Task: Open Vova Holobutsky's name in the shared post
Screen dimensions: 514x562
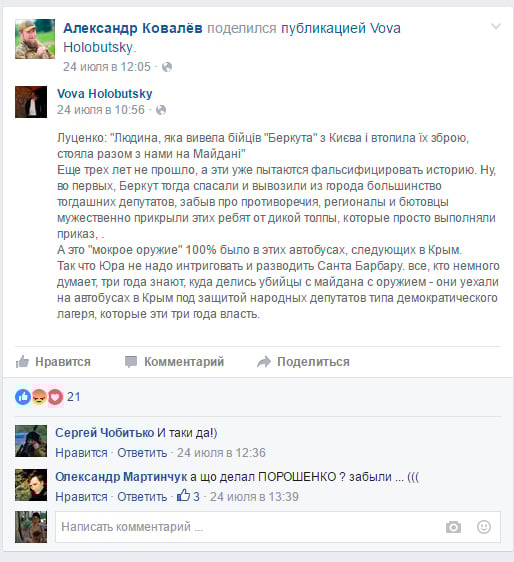Action: pos(105,94)
